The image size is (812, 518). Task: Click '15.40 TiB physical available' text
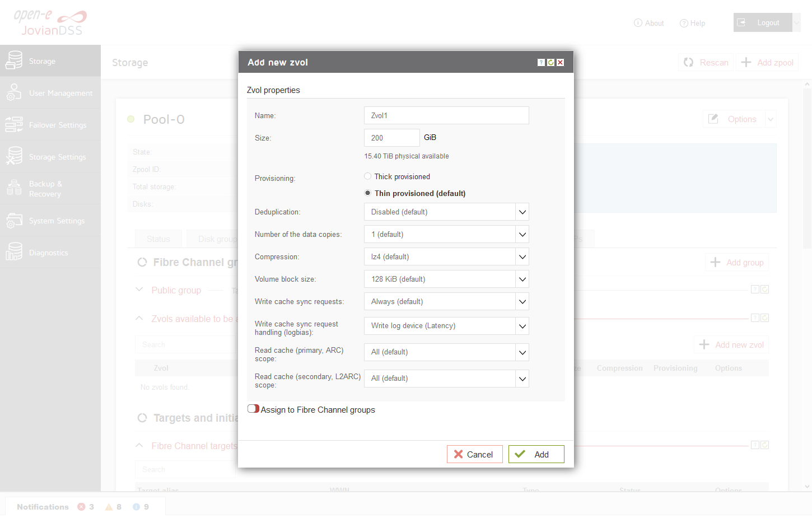(407, 156)
